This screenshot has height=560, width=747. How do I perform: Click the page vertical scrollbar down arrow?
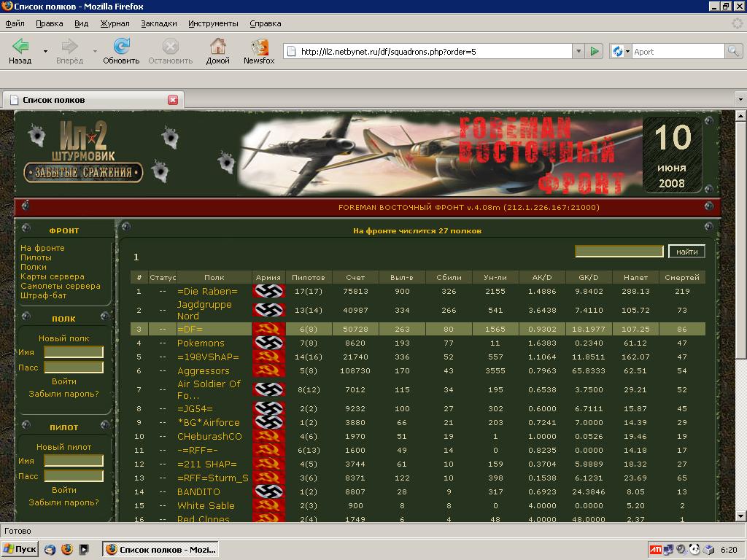(x=740, y=517)
